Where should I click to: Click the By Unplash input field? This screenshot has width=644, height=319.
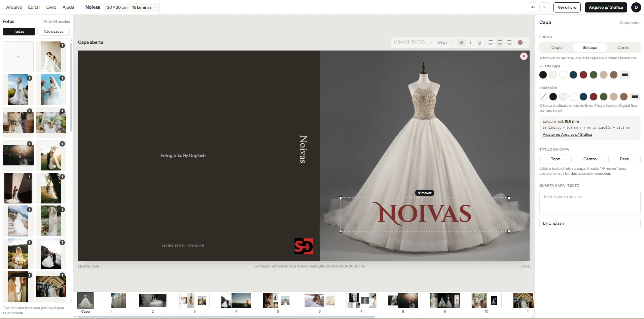(590, 223)
